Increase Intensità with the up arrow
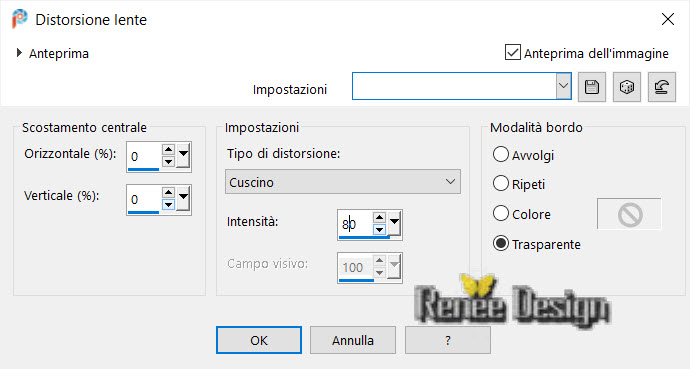This screenshot has width=690, height=369. click(x=379, y=217)
